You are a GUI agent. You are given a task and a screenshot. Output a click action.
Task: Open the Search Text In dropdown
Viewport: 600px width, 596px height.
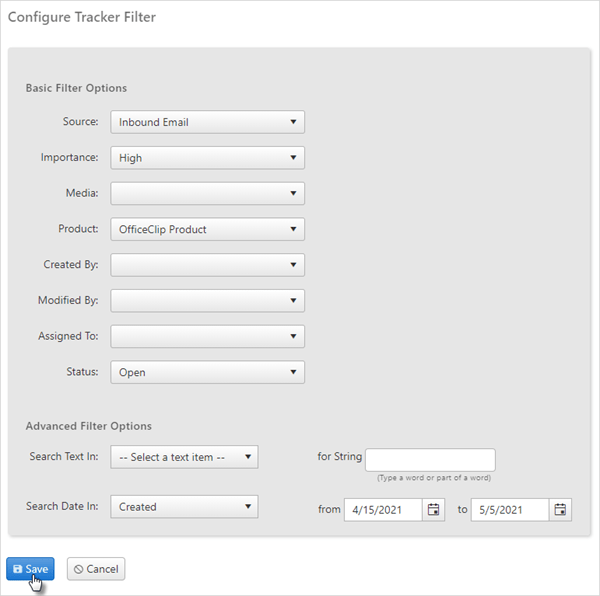pyautogui.click(x=184, y=457)
